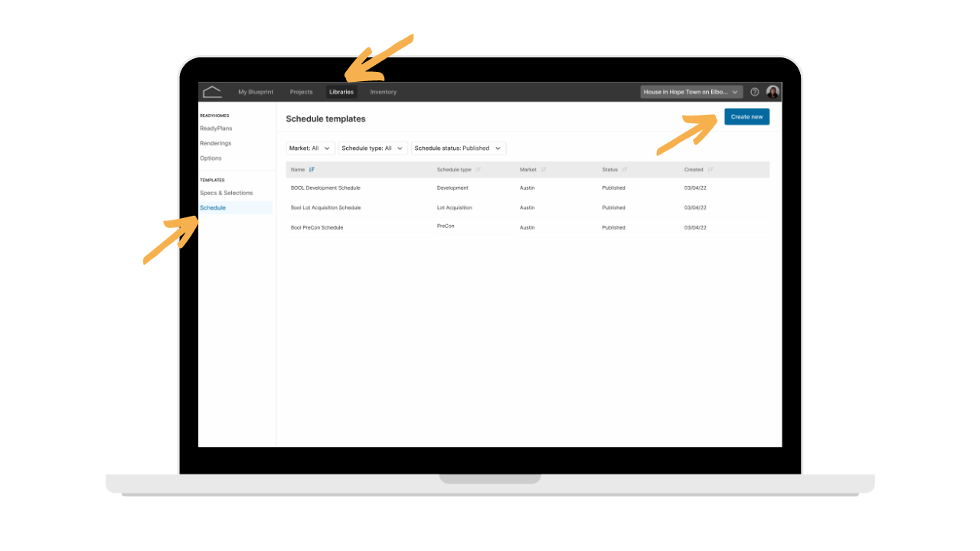Image resolution: width=980 pixels, height=551 pixels.
Task: Expand the Market: All filter dropdown
Action: pos(311,148)
